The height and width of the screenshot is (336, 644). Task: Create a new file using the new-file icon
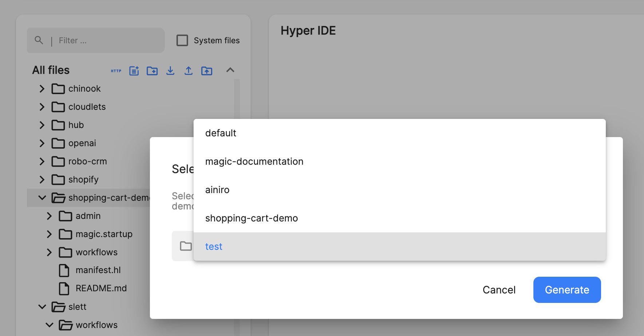134,71
